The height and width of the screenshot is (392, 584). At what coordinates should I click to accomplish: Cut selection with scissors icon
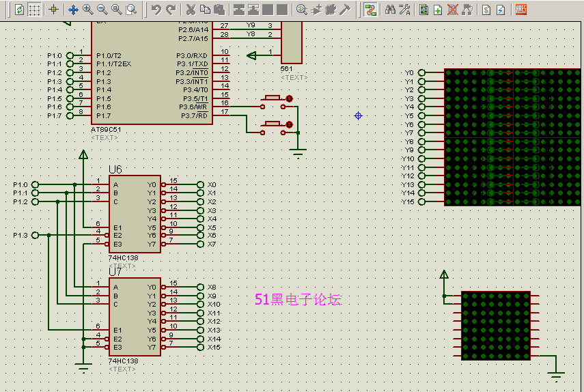[x=191, y=10]
